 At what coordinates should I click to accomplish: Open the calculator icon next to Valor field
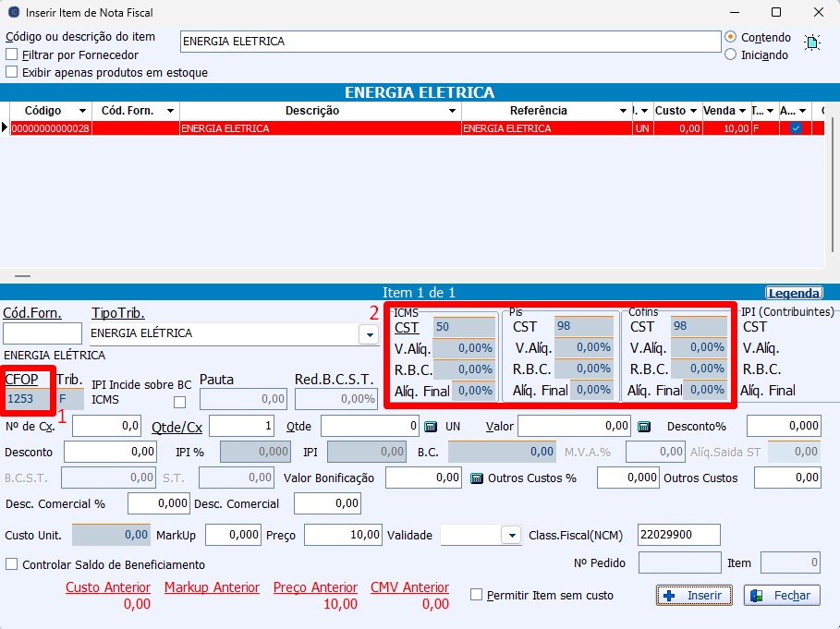click(644, 427)
